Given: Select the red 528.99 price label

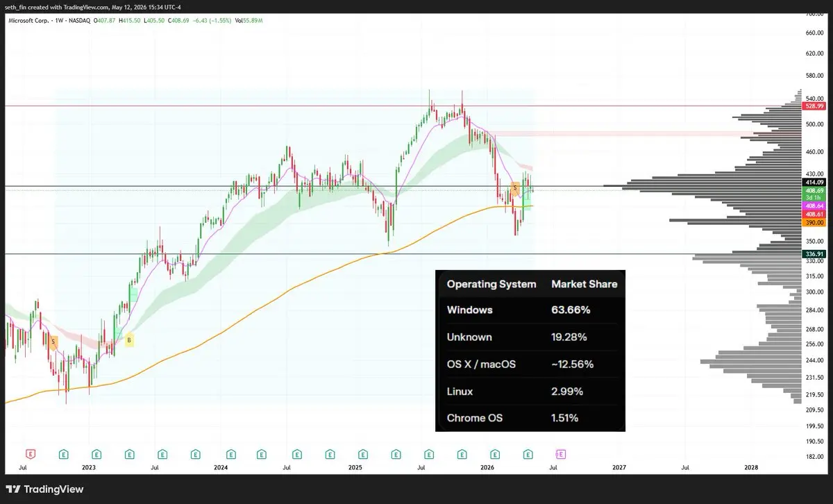Looking at the screenshot, I should click(814, 106).
